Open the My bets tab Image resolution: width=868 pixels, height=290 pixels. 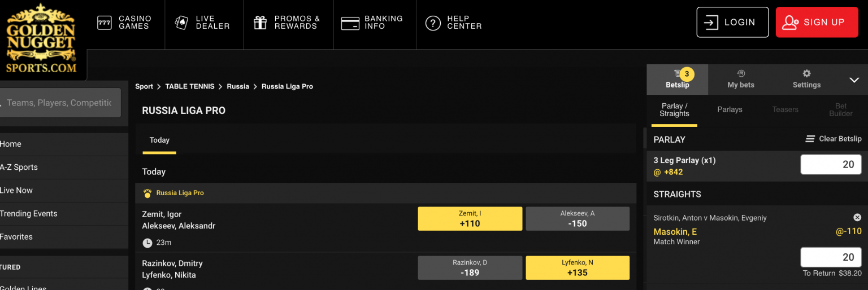[x=740, y=79]
